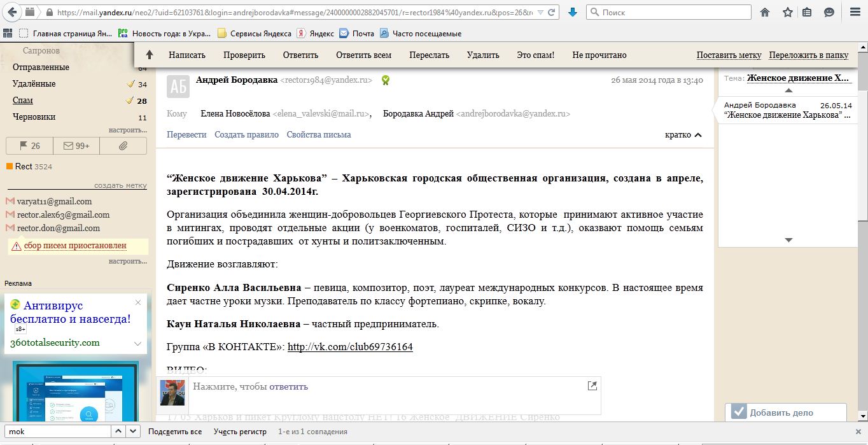
Task: Open the Черновики folder
Action: coord(34,117)
